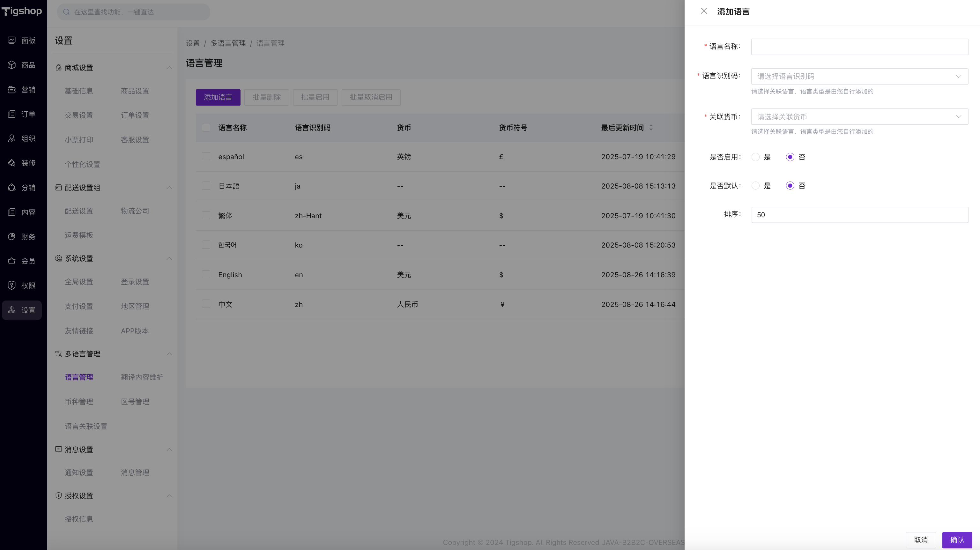Screen dimensions: 980x550
Task: Click the 订单 orders icon in the sidebar
Action: click(12, 114)
